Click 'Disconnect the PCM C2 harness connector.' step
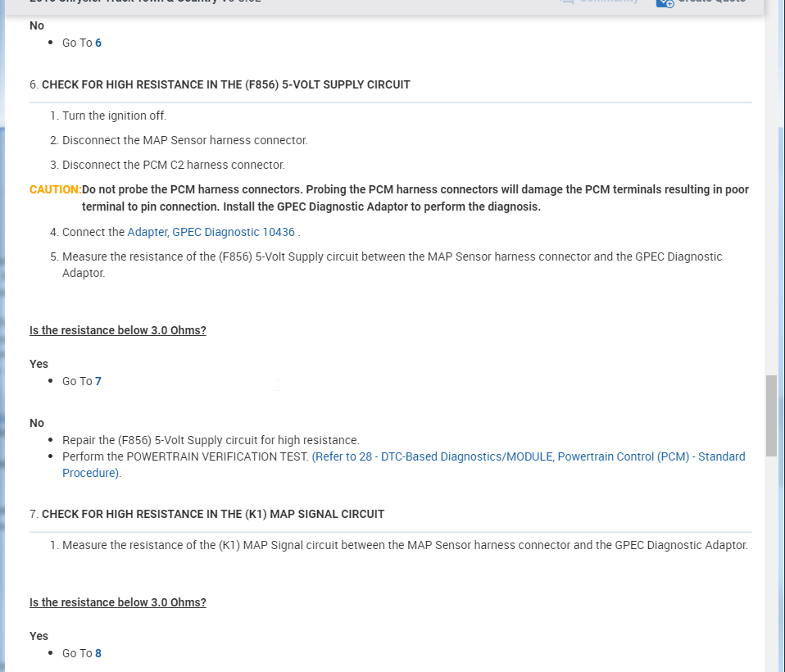 [173, 166]
